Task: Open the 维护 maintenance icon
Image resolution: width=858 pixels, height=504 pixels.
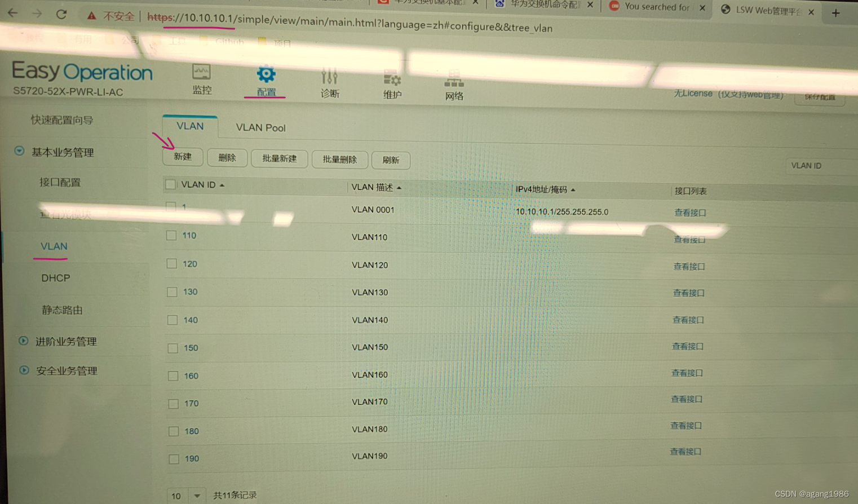Action: pyautogui.click(x=392, y=78)
